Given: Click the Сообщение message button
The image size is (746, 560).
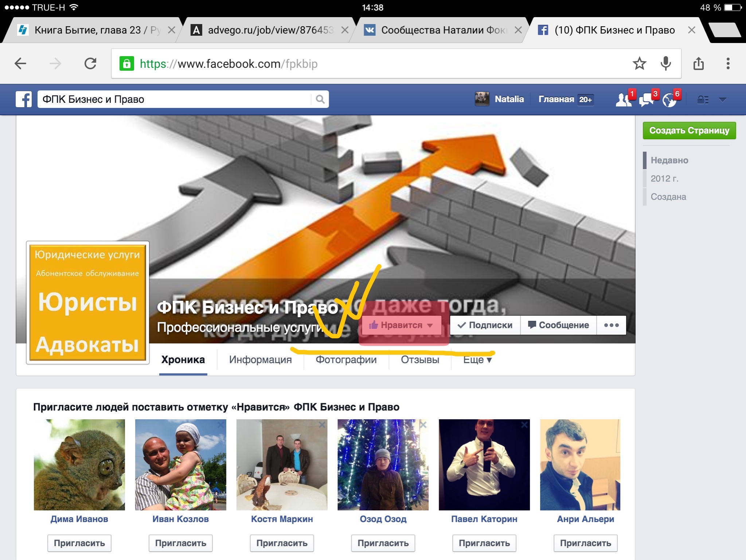Looking at the screenshot, I should (x=558, y=325).
